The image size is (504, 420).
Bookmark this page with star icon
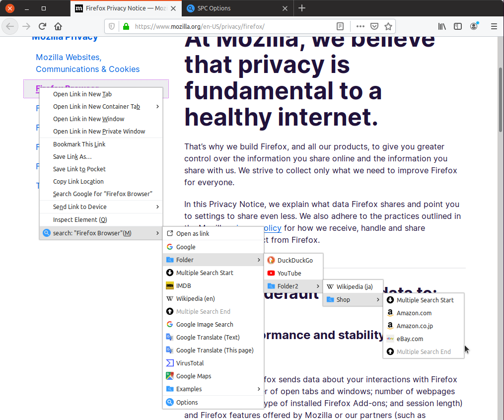[388, 26]
